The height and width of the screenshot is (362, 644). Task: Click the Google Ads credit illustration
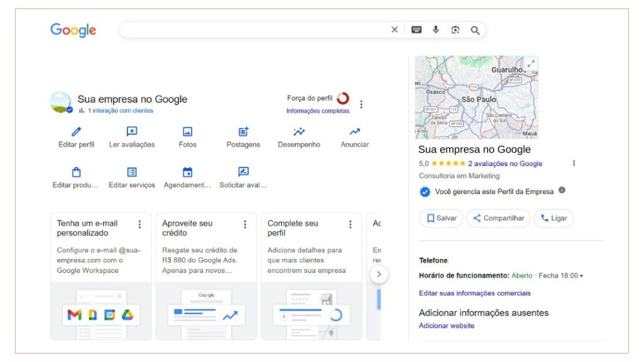pos(206,311)
